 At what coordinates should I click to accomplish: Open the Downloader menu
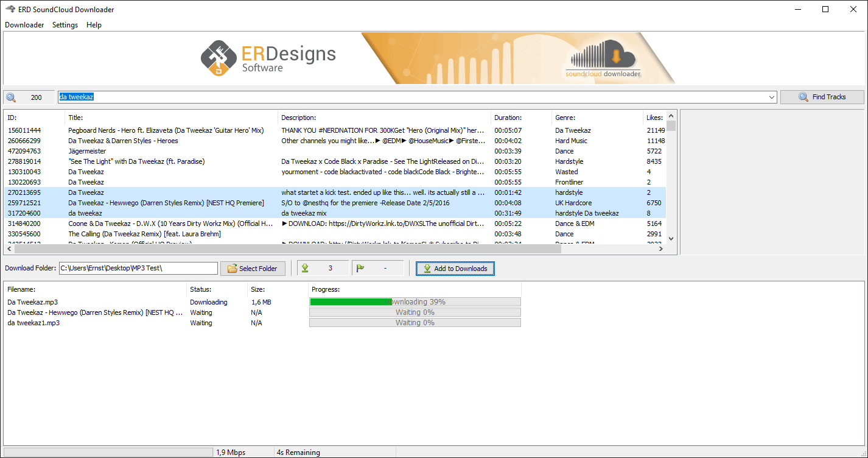click(24, 25)
